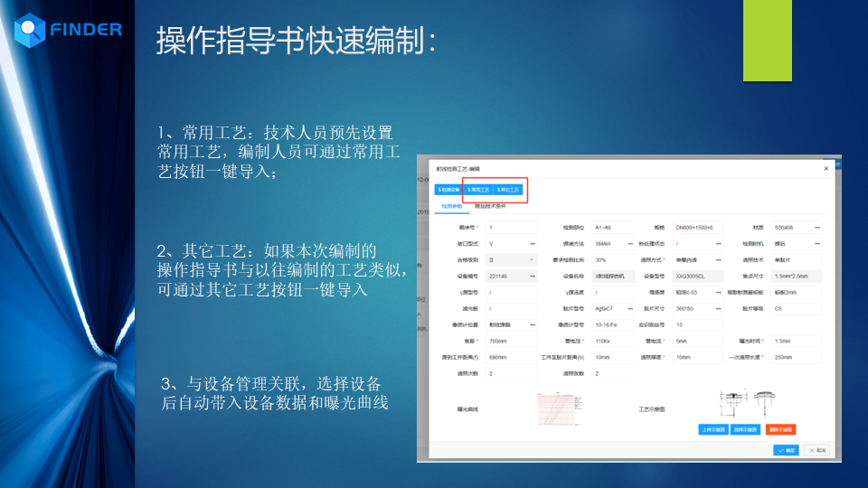The height and width of the screenshot is (488, 868).
Task: Click ellipsis icon in 检测时机 field
Action: (817, 243)
